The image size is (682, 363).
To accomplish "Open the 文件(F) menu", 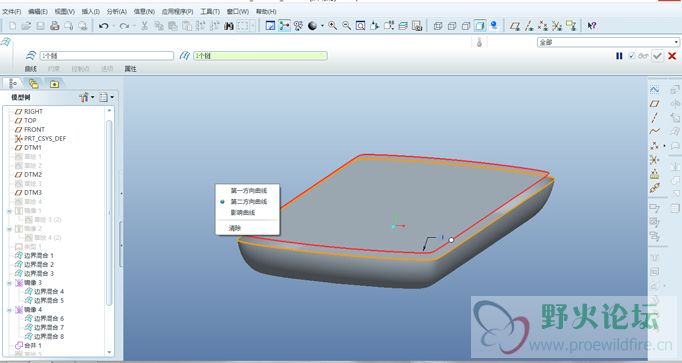I will click(12, 12).
